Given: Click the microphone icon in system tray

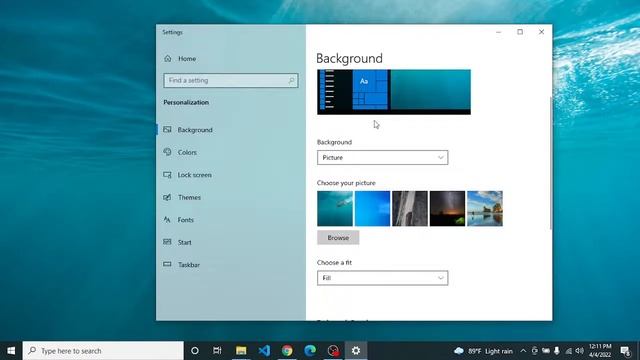Looking at the screenshot, I should pos(557,351).
